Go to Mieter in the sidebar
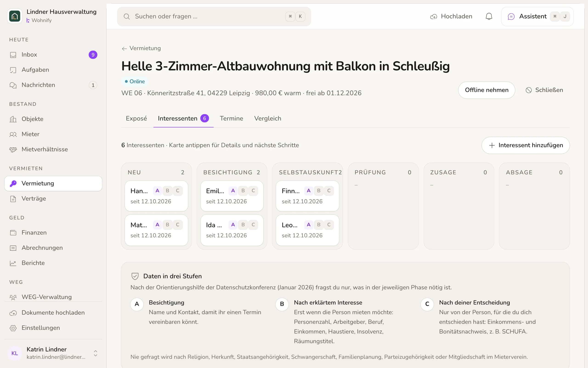Image resolution: width=588 pixels, height=368 pixels. coord(53,134)
